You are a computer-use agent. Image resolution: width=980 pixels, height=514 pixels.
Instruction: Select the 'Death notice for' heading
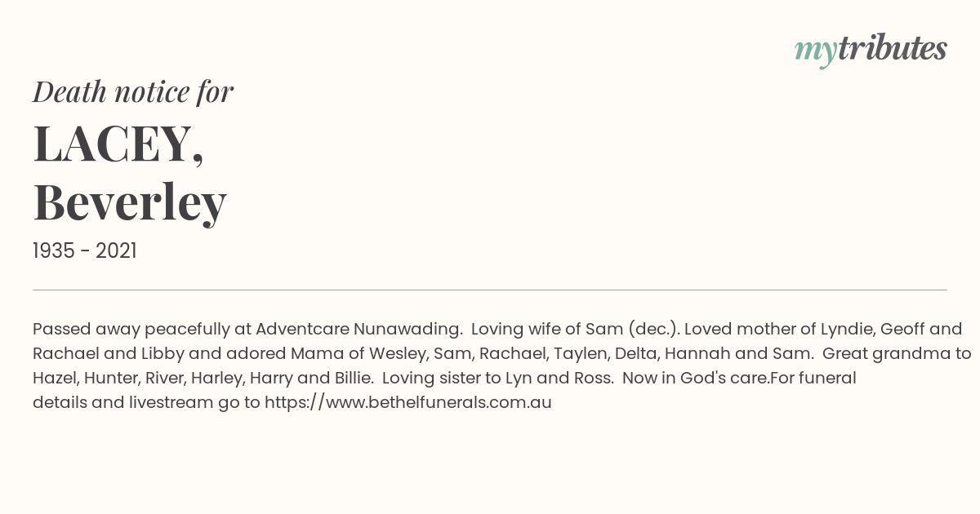[133, 92]
